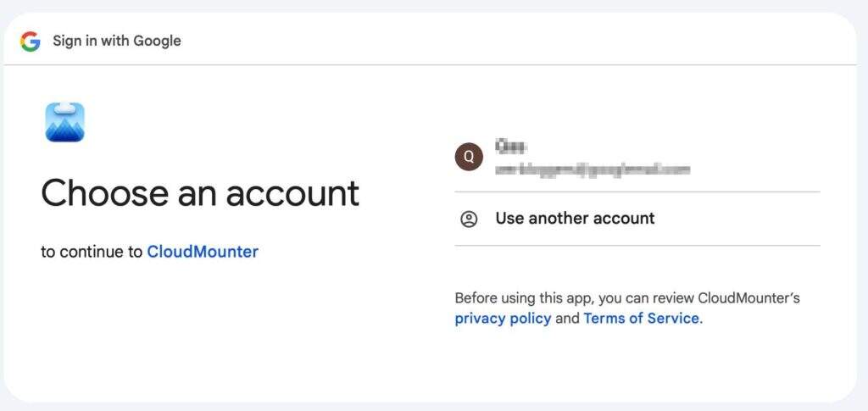Select the Use another account option
868x411 pixels.
(575, 219)
